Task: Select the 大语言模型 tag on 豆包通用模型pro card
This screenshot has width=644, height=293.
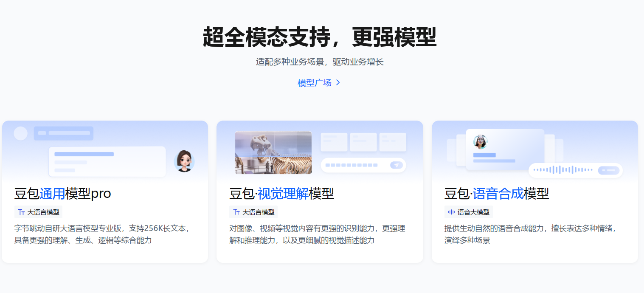Action: coord(38,212)
